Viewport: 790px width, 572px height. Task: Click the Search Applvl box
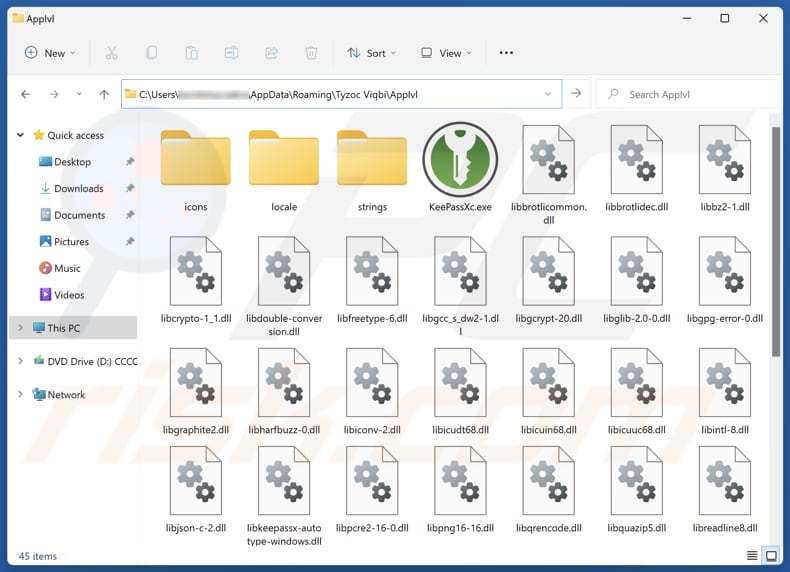(687, 94)
